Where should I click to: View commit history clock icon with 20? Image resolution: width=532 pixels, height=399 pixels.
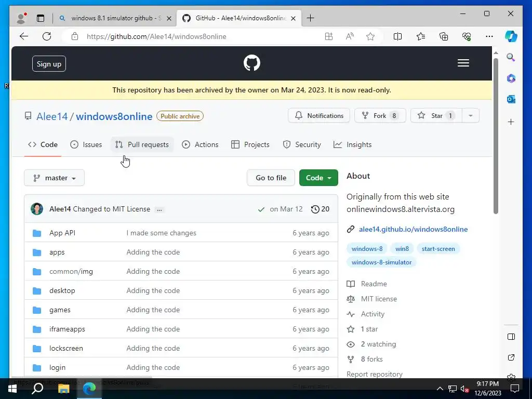click(x=320, y=209)
